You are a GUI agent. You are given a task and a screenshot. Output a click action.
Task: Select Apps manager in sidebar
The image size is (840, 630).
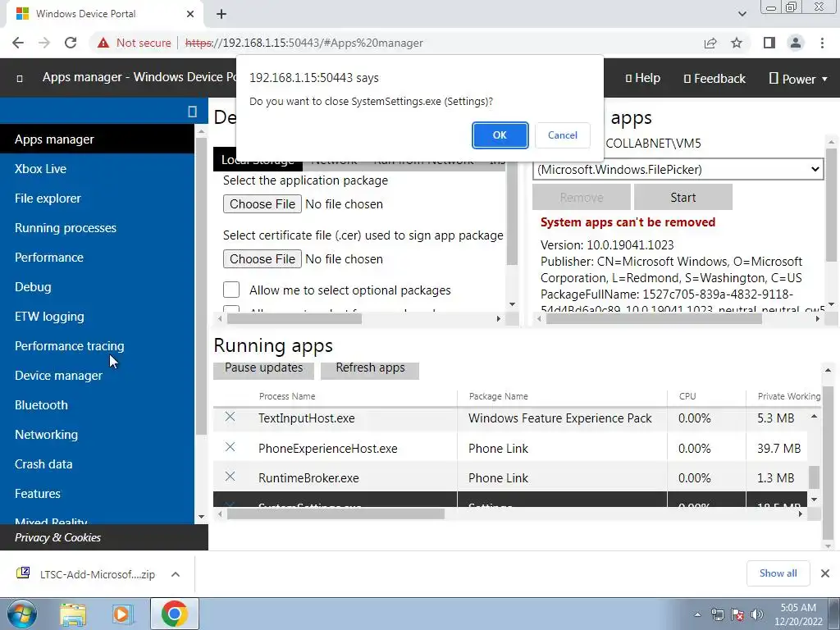click(x=97, y=139)
